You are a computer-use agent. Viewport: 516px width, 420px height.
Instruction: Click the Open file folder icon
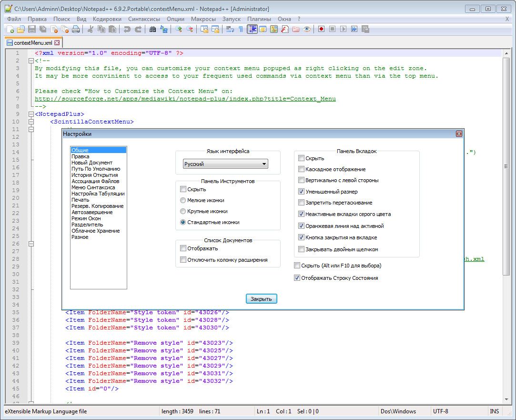[20, 29]
